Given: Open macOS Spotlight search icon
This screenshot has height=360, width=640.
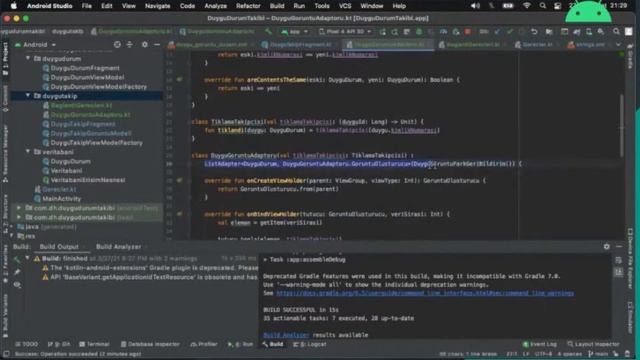Looking at the screenshot, I should (x=542, y=6).
